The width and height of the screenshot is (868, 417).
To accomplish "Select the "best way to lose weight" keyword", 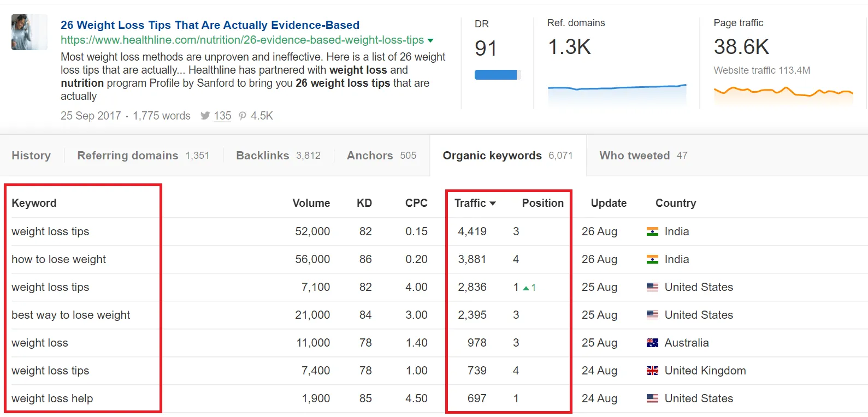I will [x=71, y=315].
